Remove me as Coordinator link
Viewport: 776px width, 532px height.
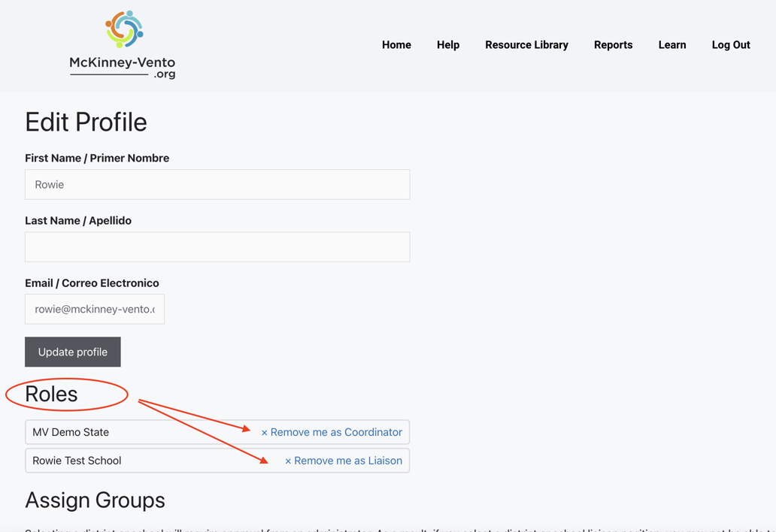point(332,432)
